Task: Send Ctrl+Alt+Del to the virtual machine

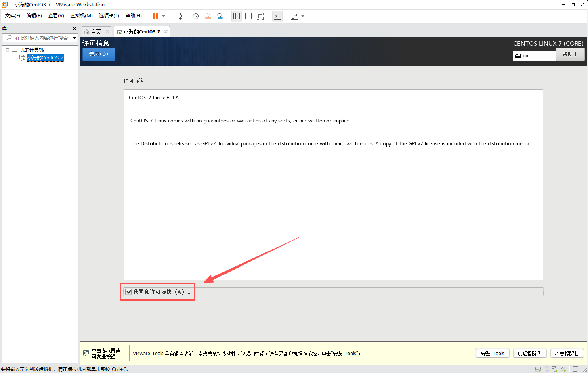Action: (179, 16)
